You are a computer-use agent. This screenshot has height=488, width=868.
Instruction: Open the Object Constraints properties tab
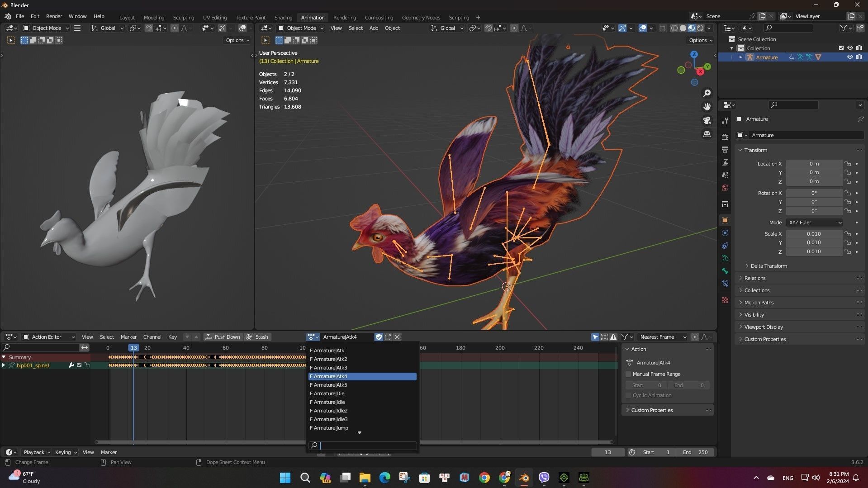[725, 246]
